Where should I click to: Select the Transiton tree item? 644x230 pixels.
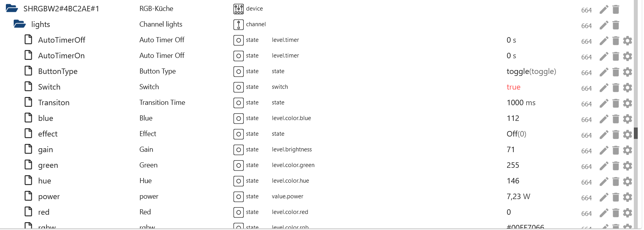[x=54, y=102]
